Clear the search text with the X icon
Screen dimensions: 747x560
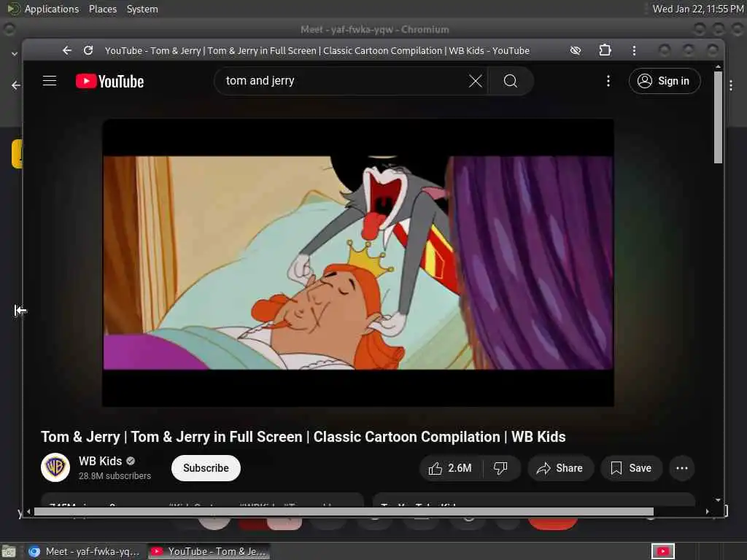(475, 81)
